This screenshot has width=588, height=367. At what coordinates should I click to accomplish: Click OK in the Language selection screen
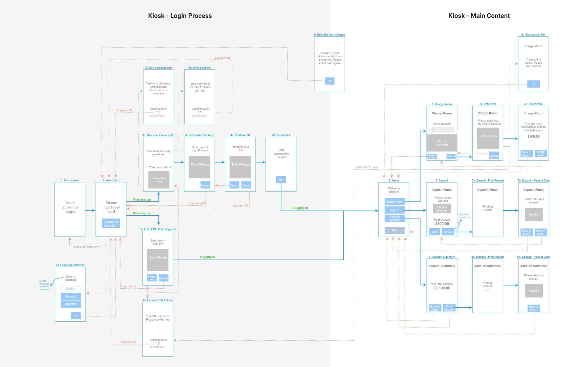75,316
